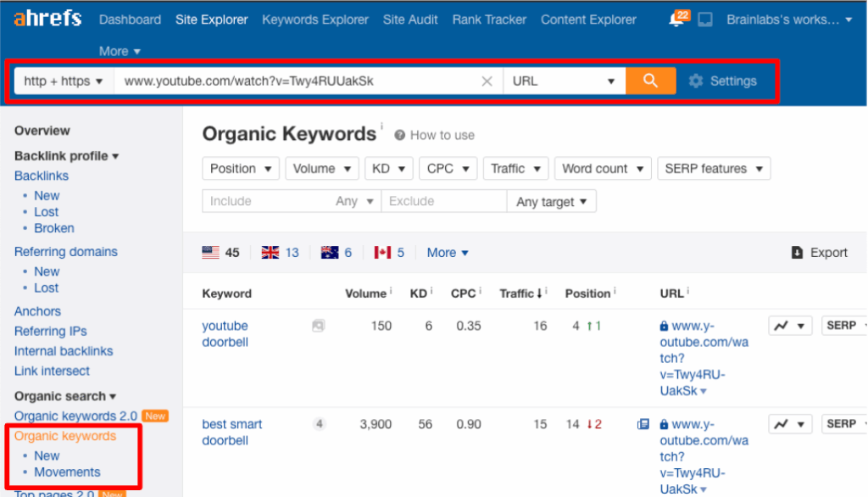Click the Export icon above keyword table
This screenshot has height=497, width=868.
coord(798,252)
